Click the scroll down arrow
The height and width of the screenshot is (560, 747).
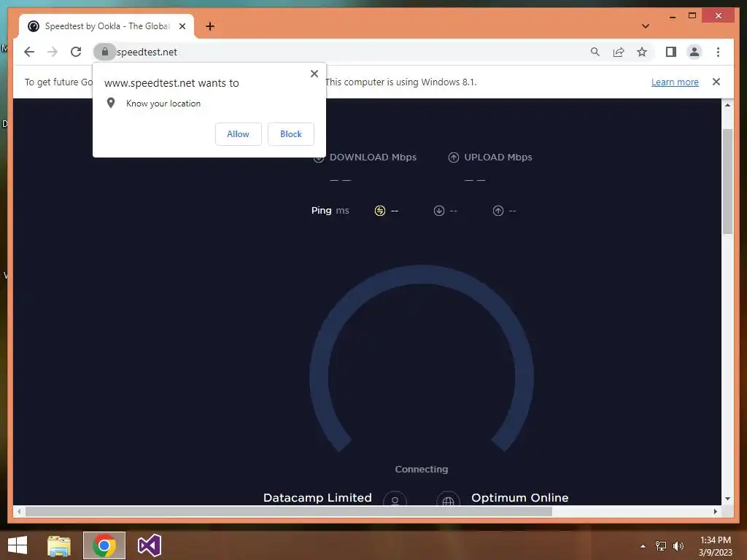[727, 499]
